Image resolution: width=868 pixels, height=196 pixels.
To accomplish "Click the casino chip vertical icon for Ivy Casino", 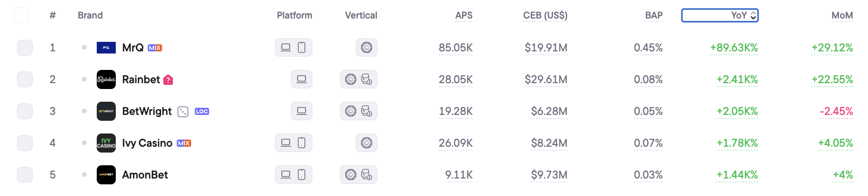I will (x=366, y=143).
